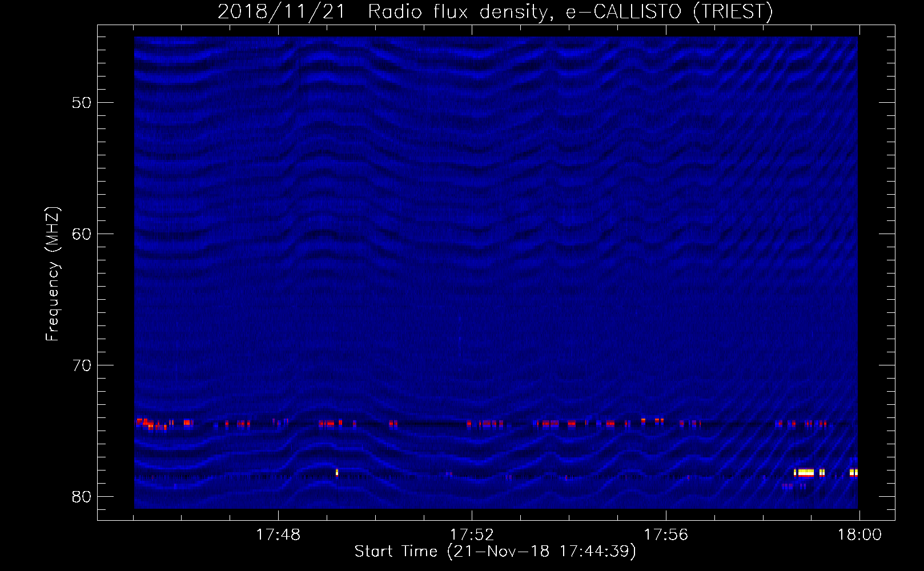The height and width of the screenshot is (571, 924).
Task: Click the 'Frequency (MHZ)' axis label
Action: click(53, 274)
